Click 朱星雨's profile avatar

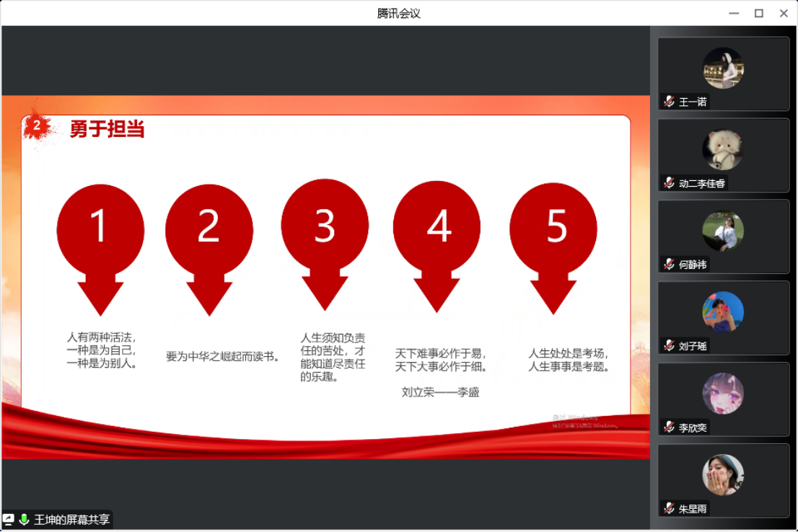723,475
